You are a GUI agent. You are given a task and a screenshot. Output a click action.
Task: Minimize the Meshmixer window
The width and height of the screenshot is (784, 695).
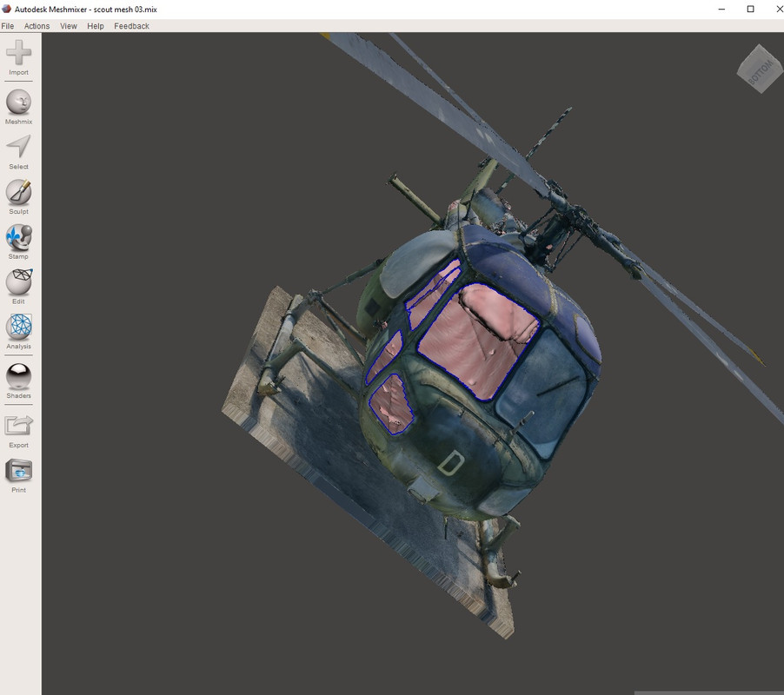721,9
